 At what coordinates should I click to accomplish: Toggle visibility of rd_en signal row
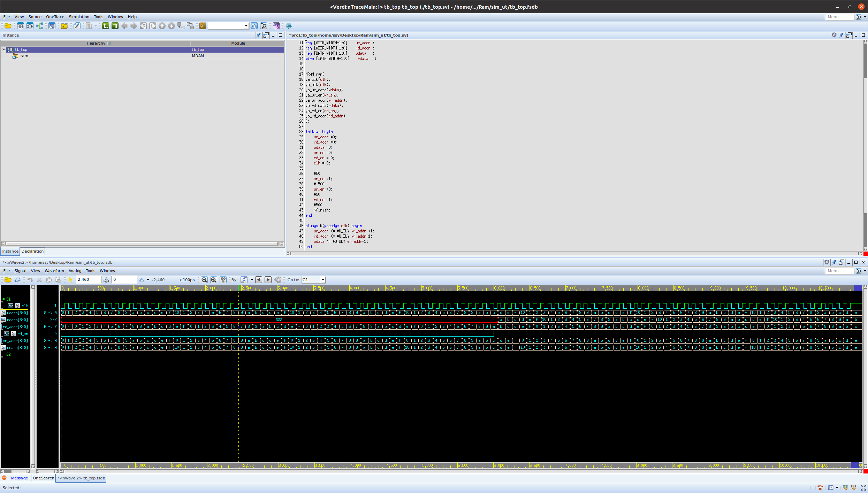tap(14, 333)
